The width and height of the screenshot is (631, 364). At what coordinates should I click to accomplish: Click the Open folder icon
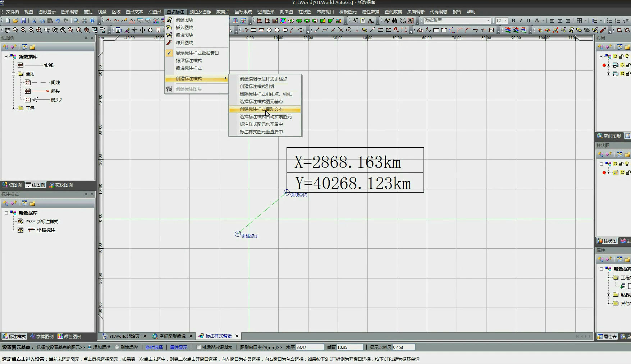tap(15, 20)
